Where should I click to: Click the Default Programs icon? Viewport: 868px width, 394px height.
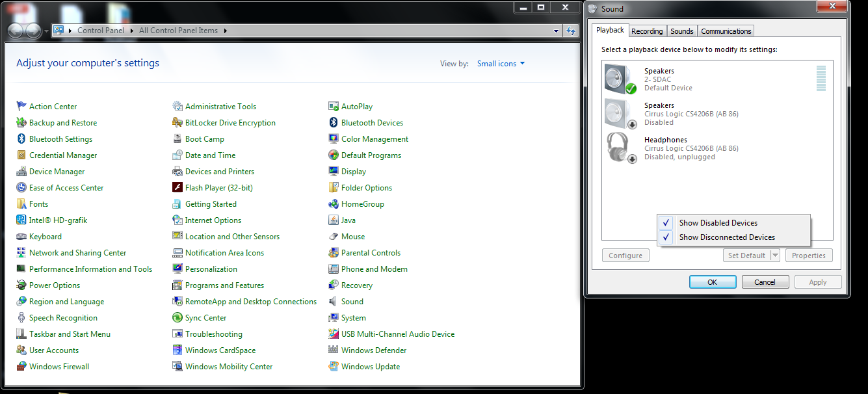[x=334, y=155]
